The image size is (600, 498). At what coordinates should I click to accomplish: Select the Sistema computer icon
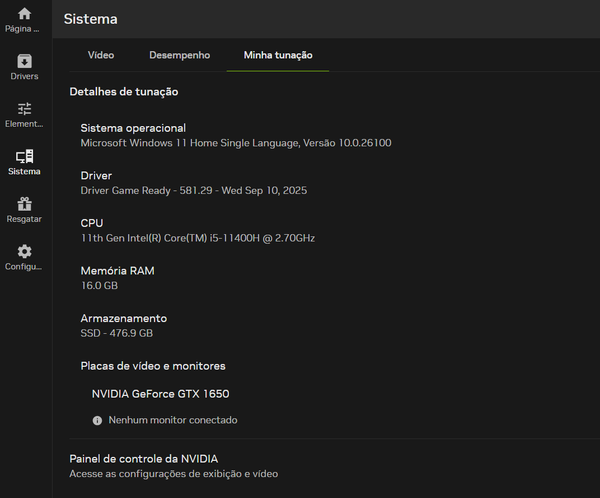coord(24,156)
